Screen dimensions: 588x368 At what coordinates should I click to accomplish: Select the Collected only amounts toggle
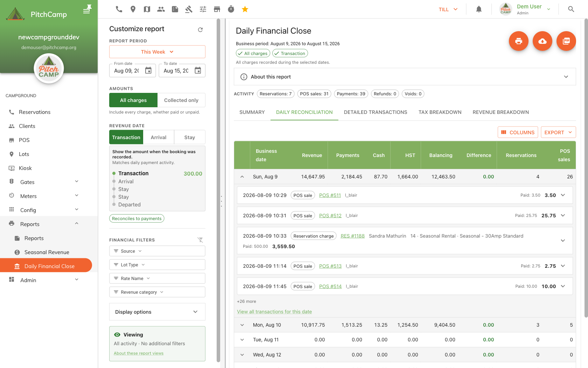tap(181, 100)
